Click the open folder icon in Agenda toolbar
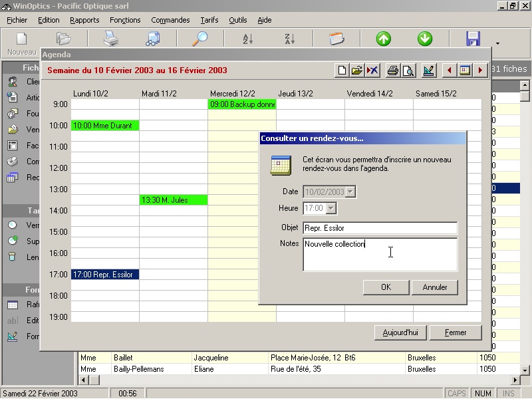This screenshot has height=399, width=532. [x=357, y=70]
